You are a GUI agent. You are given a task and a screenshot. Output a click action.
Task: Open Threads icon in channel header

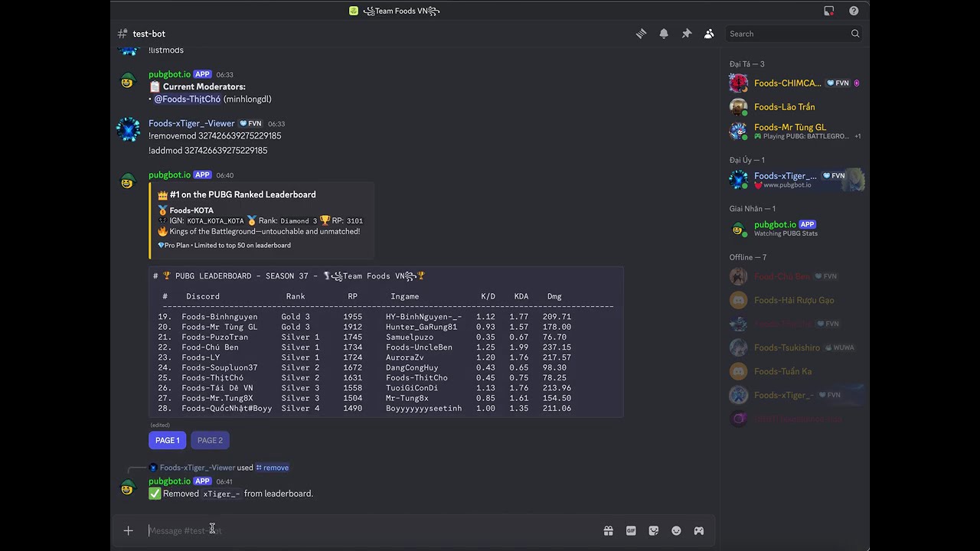(641, 34)
